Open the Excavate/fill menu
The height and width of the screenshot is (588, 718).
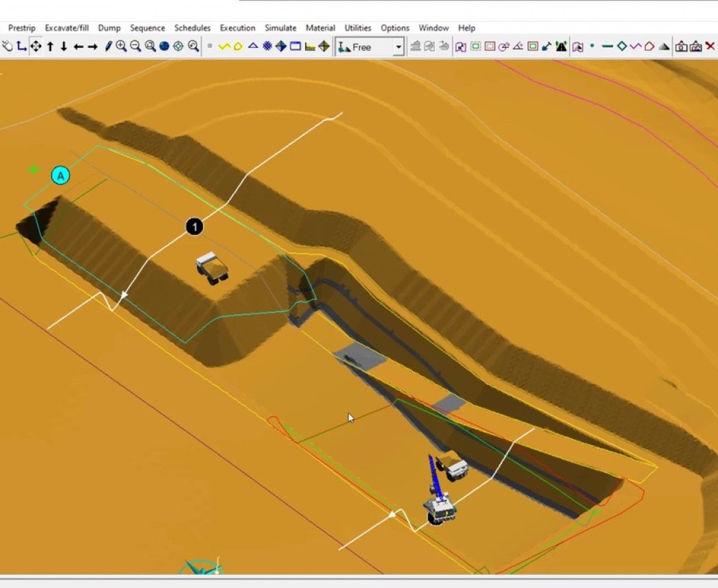67,28
